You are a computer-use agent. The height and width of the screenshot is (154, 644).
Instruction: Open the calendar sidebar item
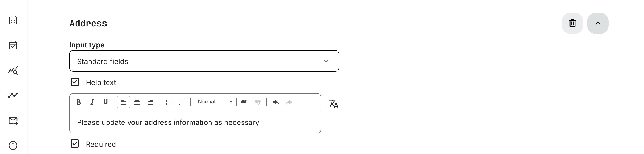[13, 20]
